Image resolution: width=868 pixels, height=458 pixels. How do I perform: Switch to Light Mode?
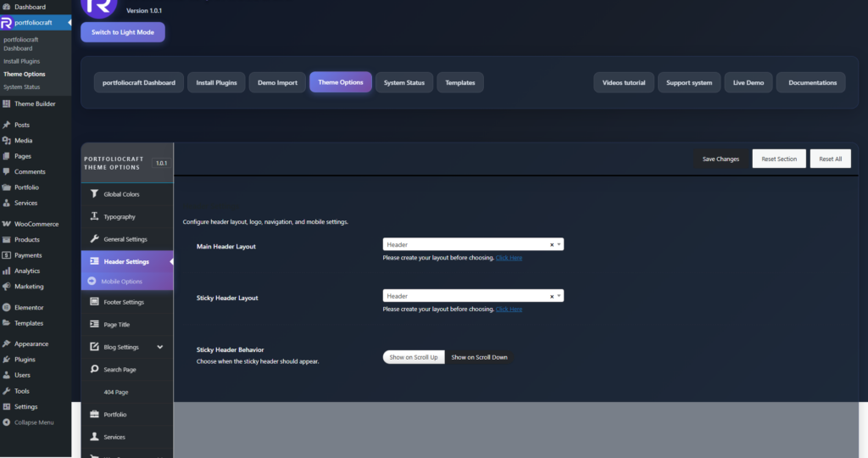click(x=123, y=32)
